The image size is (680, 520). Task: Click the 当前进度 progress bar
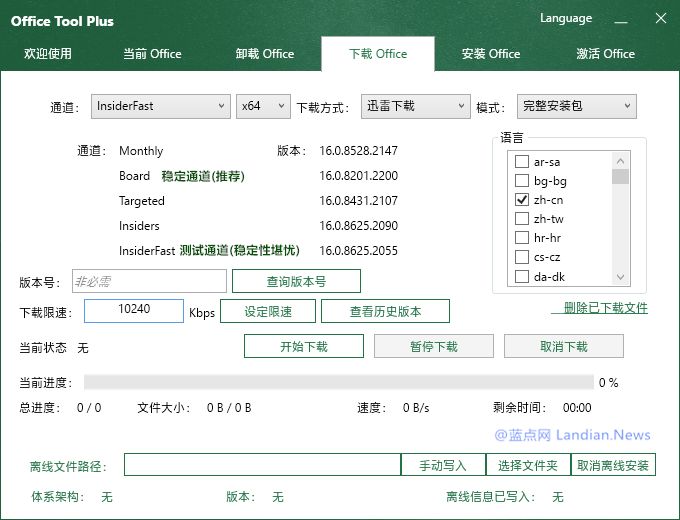pos(339,382)
